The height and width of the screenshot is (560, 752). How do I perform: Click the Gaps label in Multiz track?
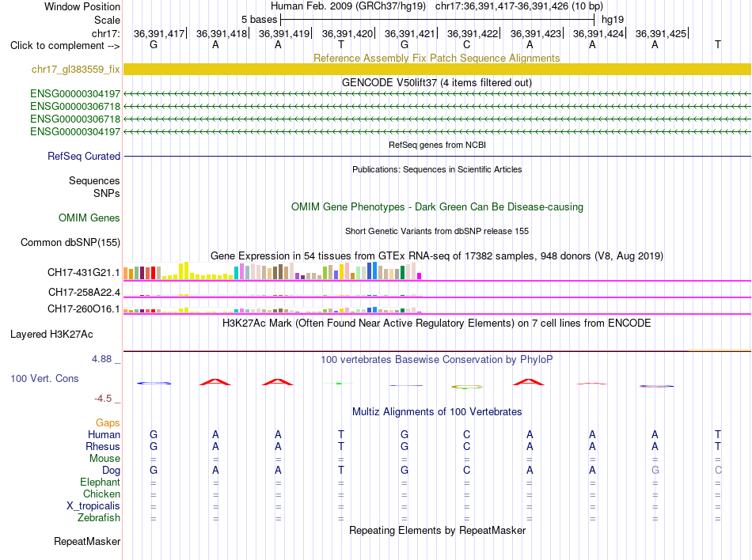pyautogui.click(x=108, y=422)
